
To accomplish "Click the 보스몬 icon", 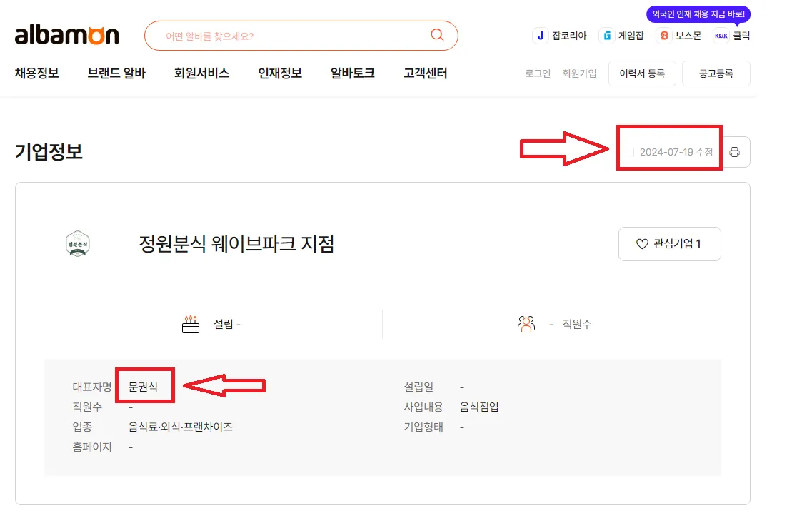I will coord(664,36).
